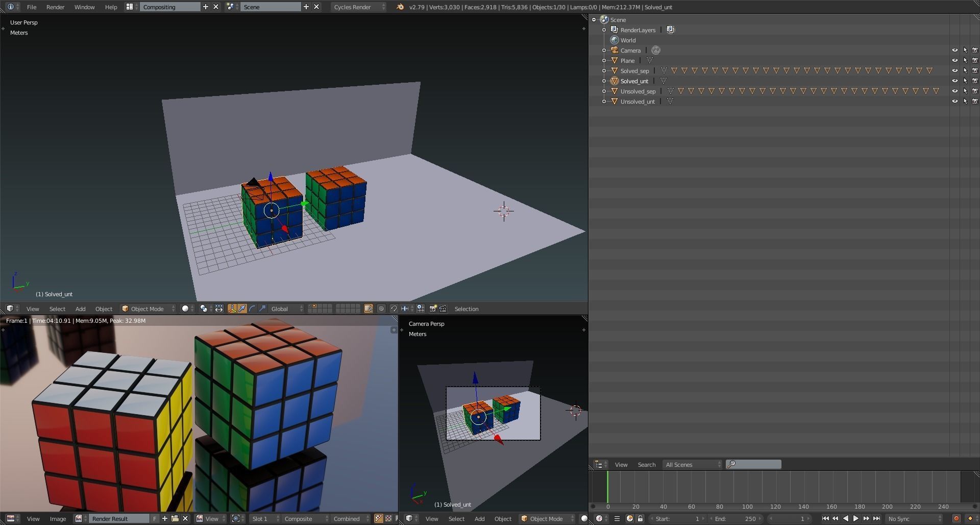Open the Help menu

coord(111,7)
